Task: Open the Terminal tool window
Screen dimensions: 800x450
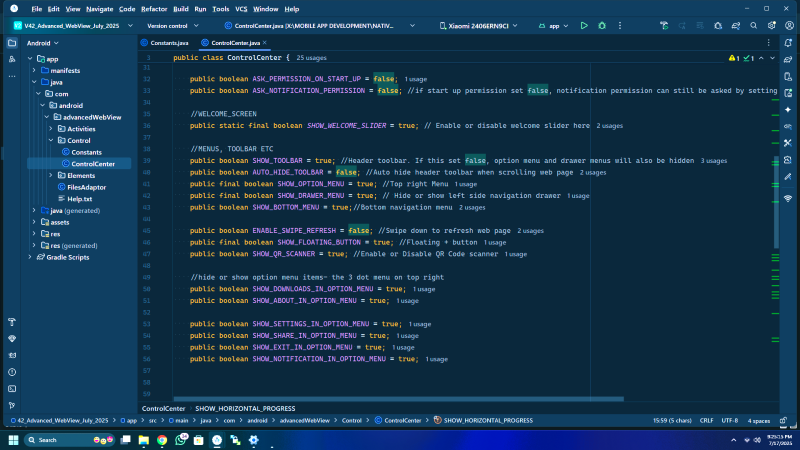Action: [12, 389]
